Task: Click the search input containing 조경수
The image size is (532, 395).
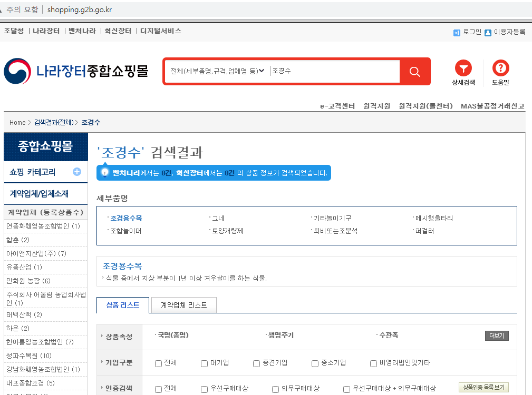Action: [x=334, y=71]
